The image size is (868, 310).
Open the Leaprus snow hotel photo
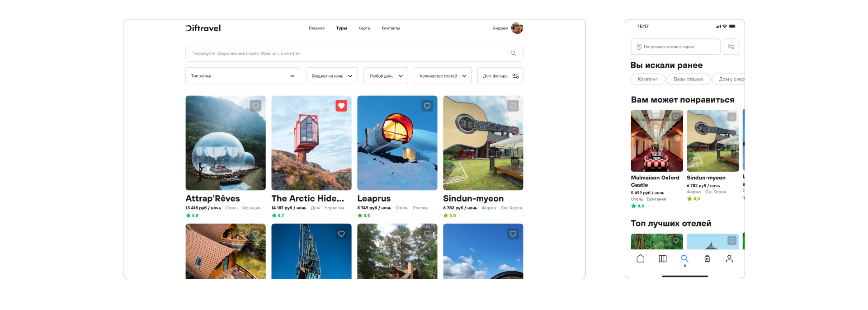pyautogui.click(x=397, y=143)
